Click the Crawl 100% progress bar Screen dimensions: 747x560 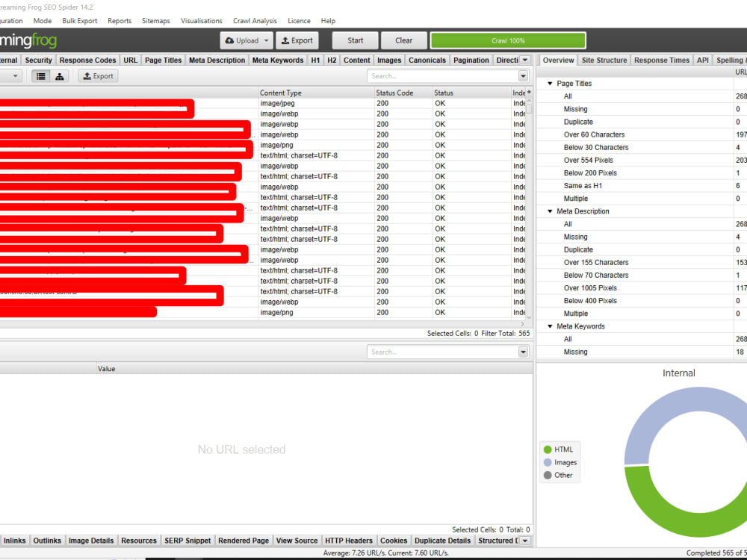click(508, 40)
